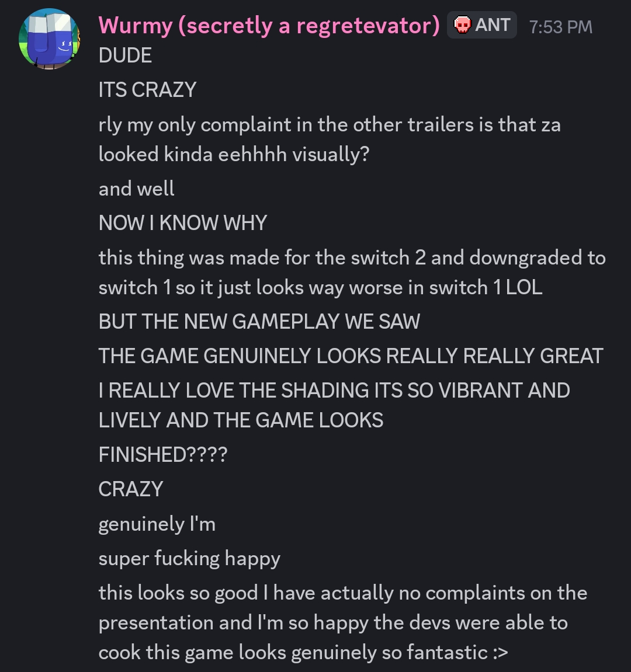Screen dimensions: 631x672
Task: Click message about loving the shading
Action: click(334, 405)
